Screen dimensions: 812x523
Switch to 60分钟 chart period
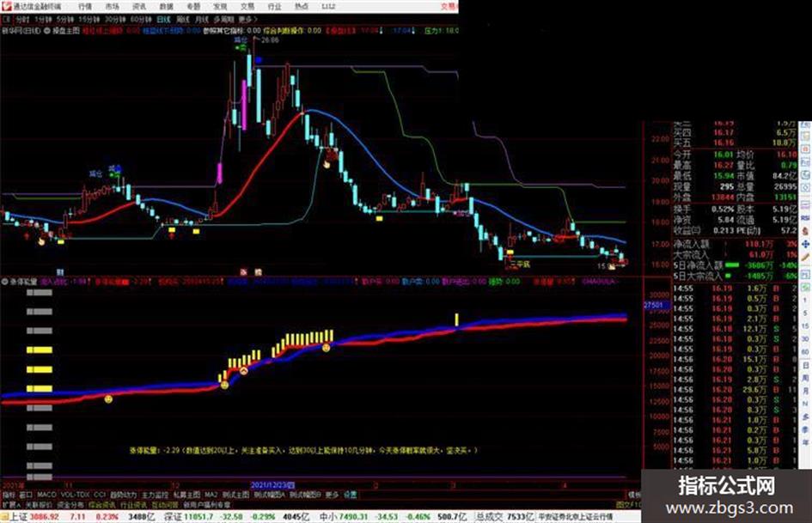[140, 19]
